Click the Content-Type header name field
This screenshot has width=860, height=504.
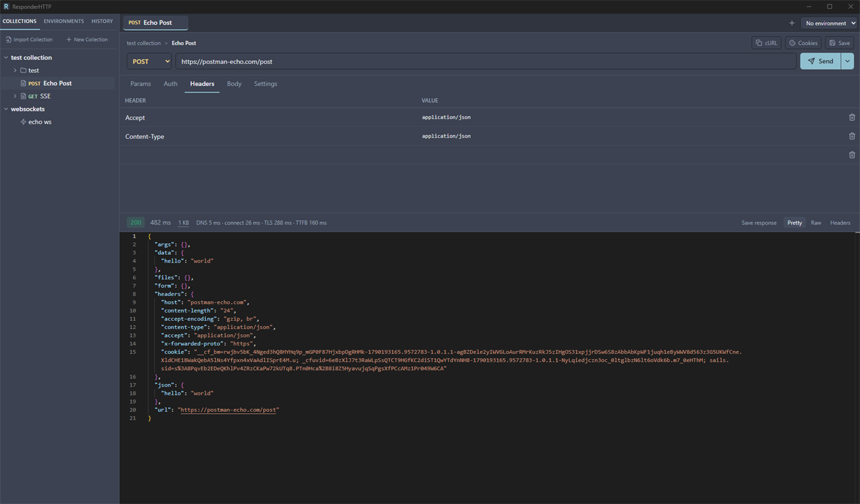click(269, 136)
